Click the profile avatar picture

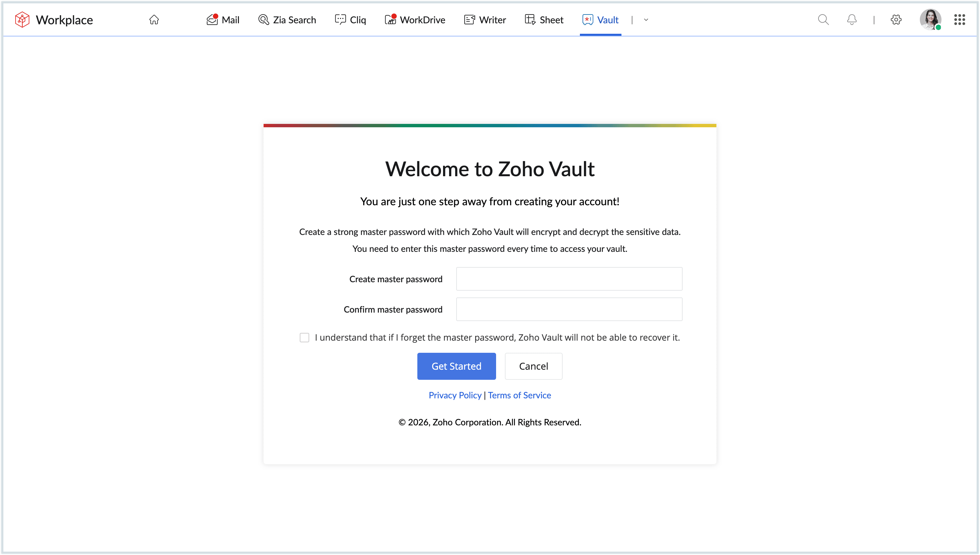[x=931, y=20]
